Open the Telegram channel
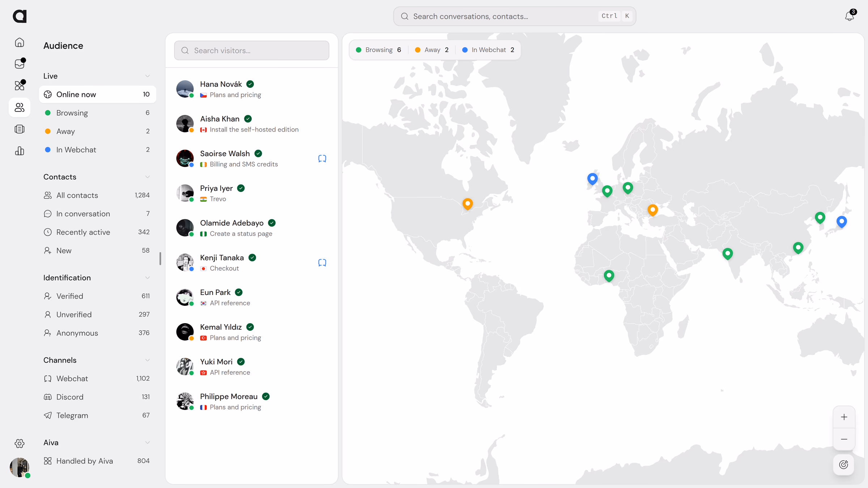 (x=97, y=415)
